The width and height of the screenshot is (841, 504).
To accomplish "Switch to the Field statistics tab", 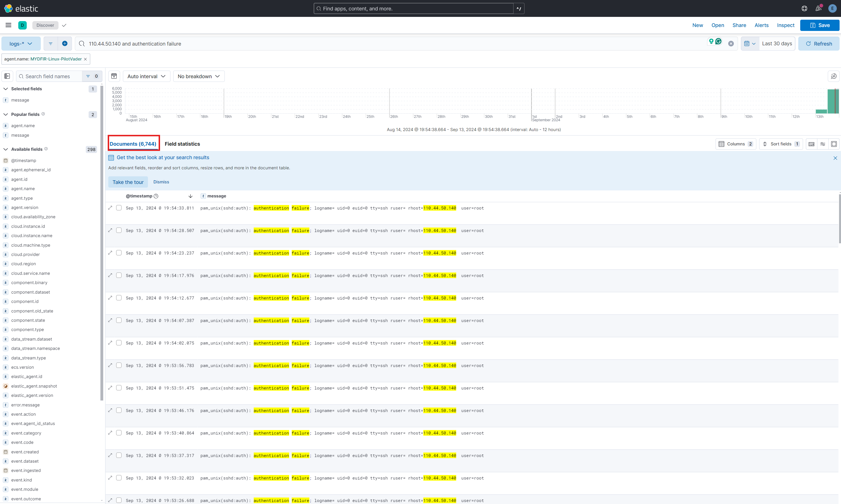I will click(x=182, y=144).
